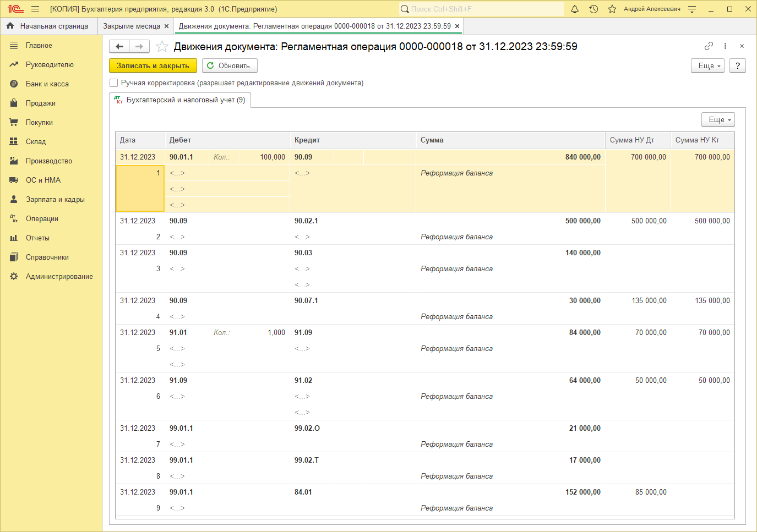Select amount cell 21 000,00
Viewport: 757px width, 532px height.
pyautogui.click(x=585, y=429)
